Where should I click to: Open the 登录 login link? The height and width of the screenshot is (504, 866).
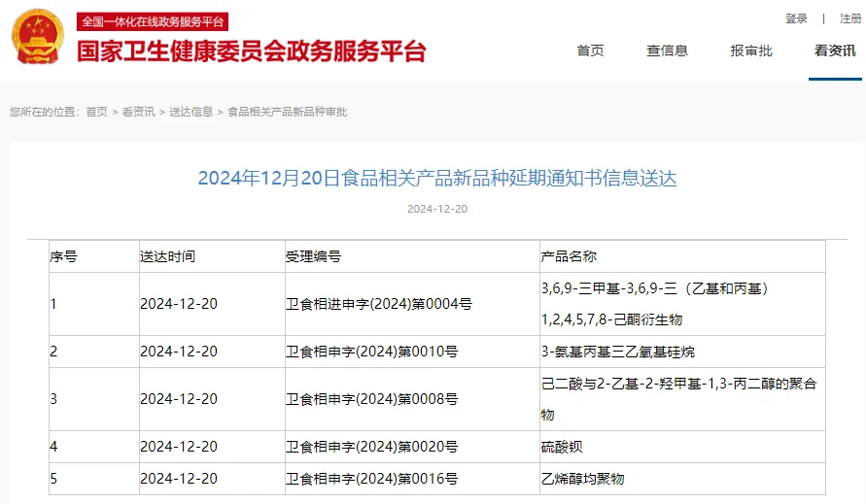point(796,18)
